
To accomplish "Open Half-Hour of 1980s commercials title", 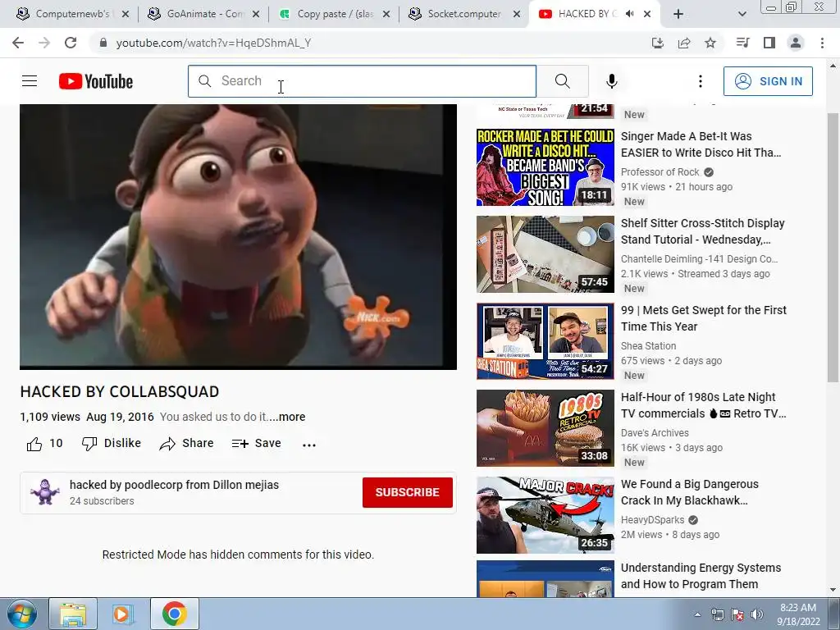I will coord(703,405).
